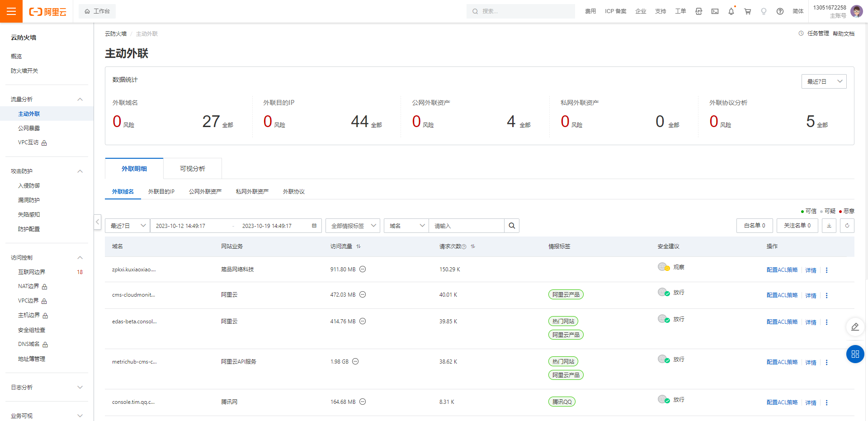868x421 pixels.
Task: Launch Cloud Shell terminal icon
Action: point(715,11)
